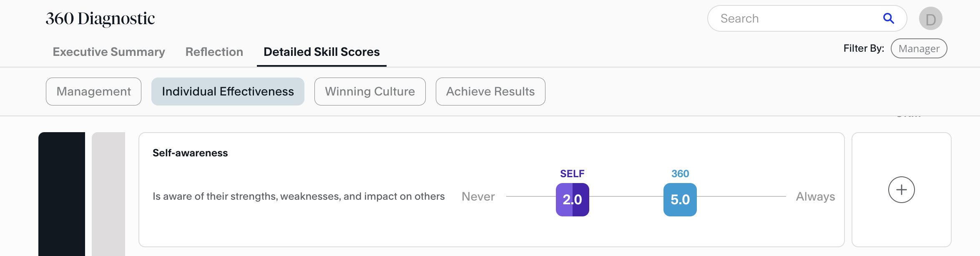Click the dark navy panel on the left
The height and width of the screenshot is (256, 980).
click(62, 194)
